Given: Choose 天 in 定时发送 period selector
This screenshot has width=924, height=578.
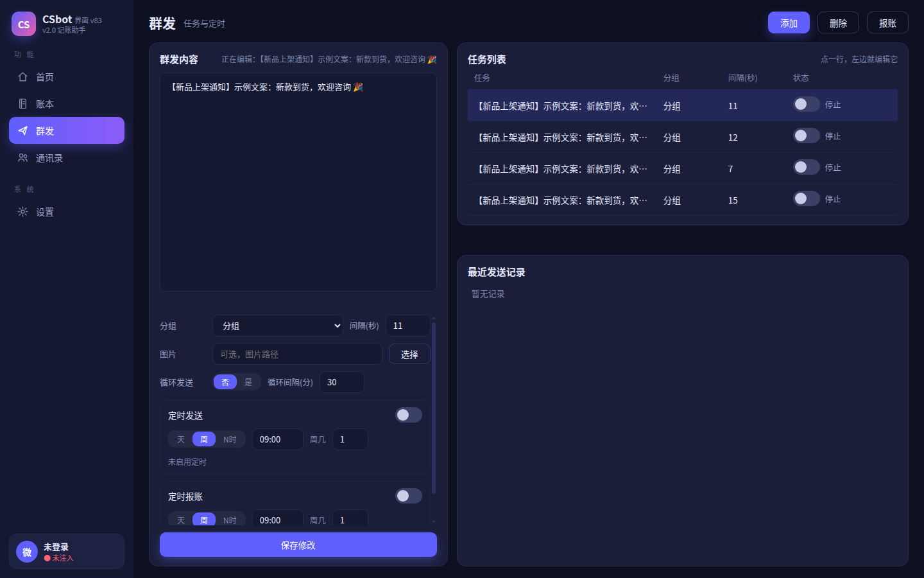Looking at the screenshot, I should (x=181, y=439).
